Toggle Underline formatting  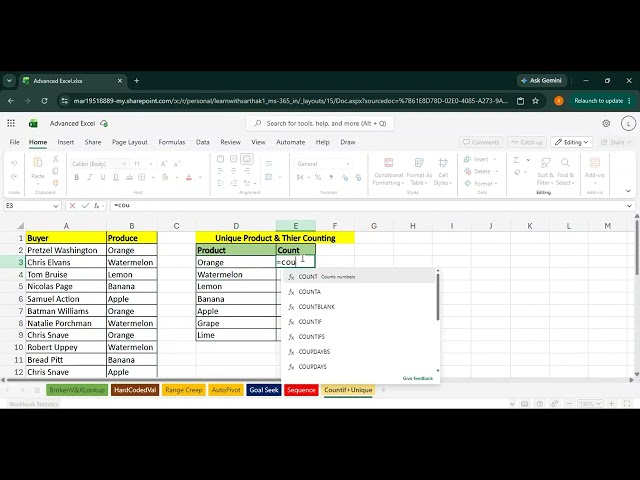point(103,177)
